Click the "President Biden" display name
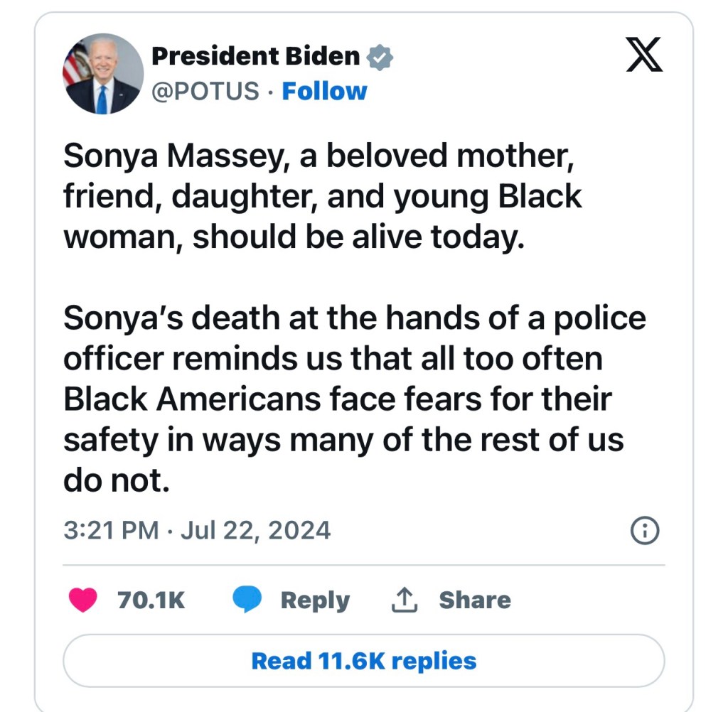This screenshot has height=712, width=728. (256, 56)
